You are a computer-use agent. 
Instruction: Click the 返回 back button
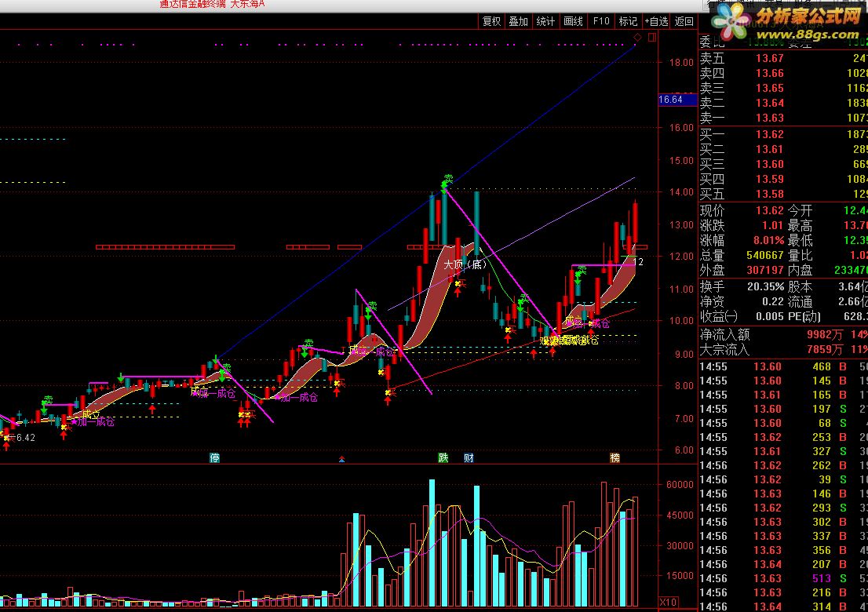pos(684,21)
